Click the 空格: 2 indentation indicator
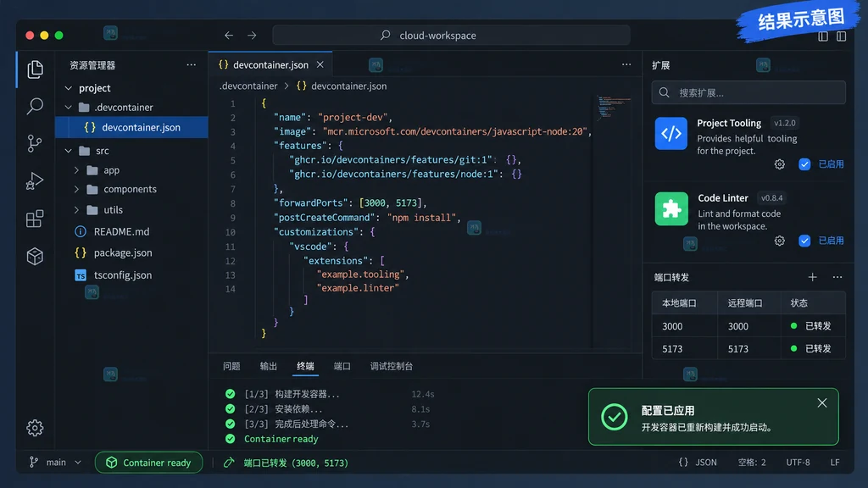This screenshot has width=868, height=488. [x=752, y=463]
